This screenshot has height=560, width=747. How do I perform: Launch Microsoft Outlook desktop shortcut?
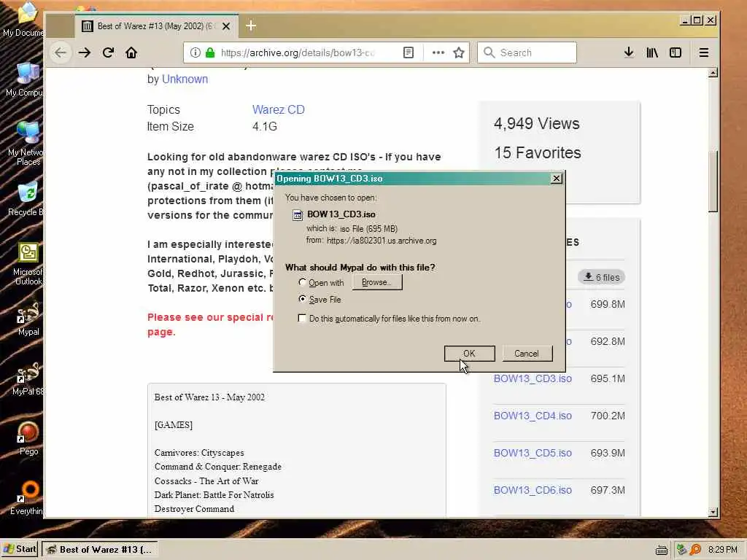point(28,263)
